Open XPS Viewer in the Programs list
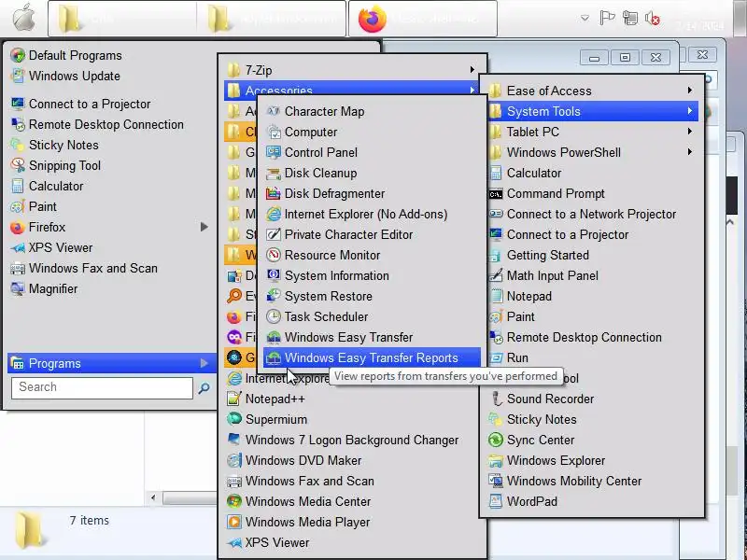 (353, 542)
